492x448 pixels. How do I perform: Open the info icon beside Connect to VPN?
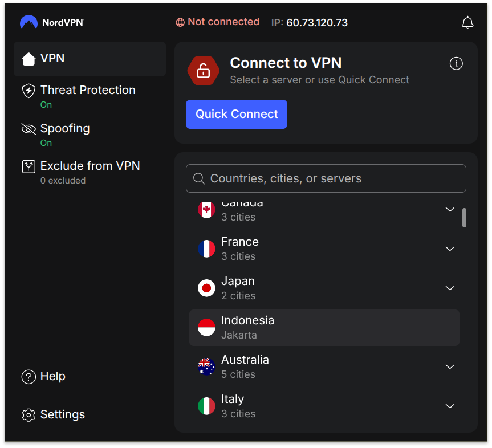[x=456, y=64]
